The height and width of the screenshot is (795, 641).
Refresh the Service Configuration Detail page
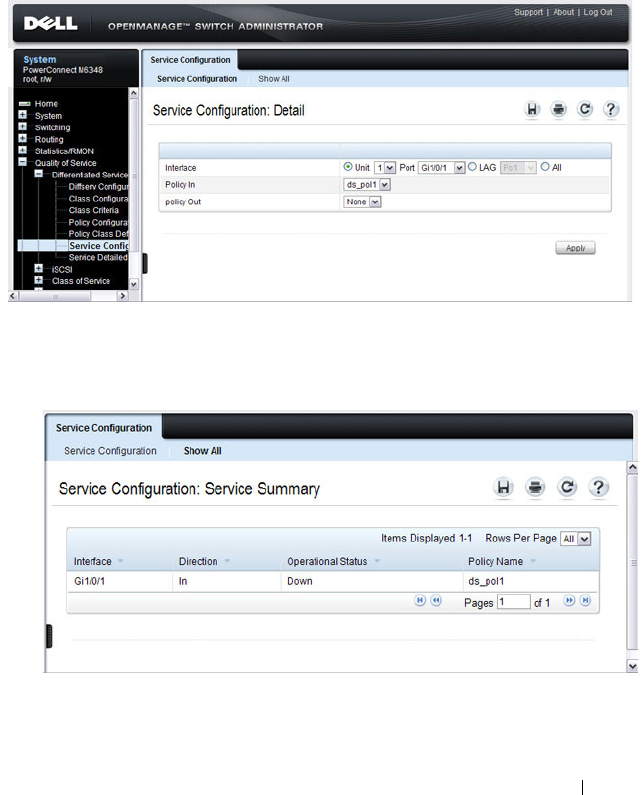(585, 109)
